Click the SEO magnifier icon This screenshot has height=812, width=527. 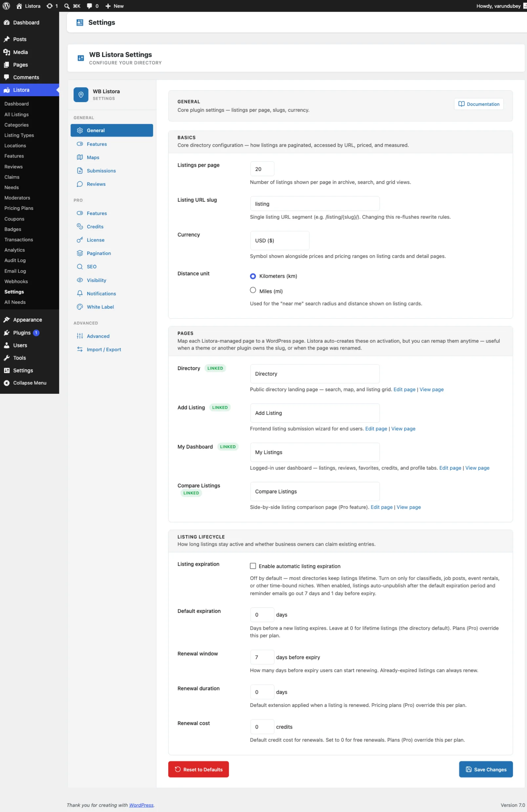[x=80, y=267]
